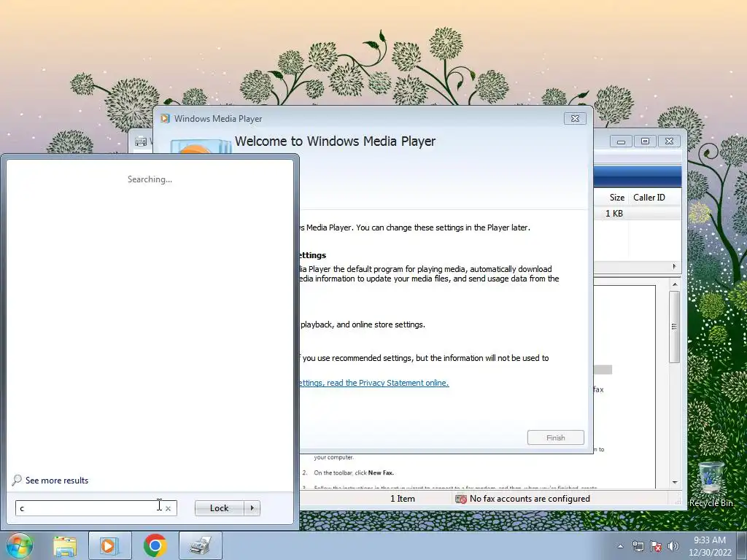747x560 pixels.
Task: Open the Privacy Statement online link
Action: tap(374, 383)
